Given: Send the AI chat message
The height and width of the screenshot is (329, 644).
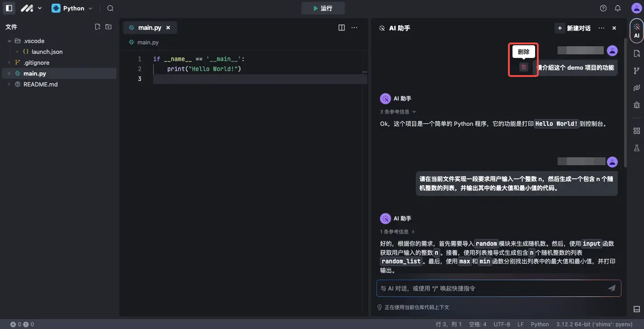Looking at the screenshot, I should [612, 288].
